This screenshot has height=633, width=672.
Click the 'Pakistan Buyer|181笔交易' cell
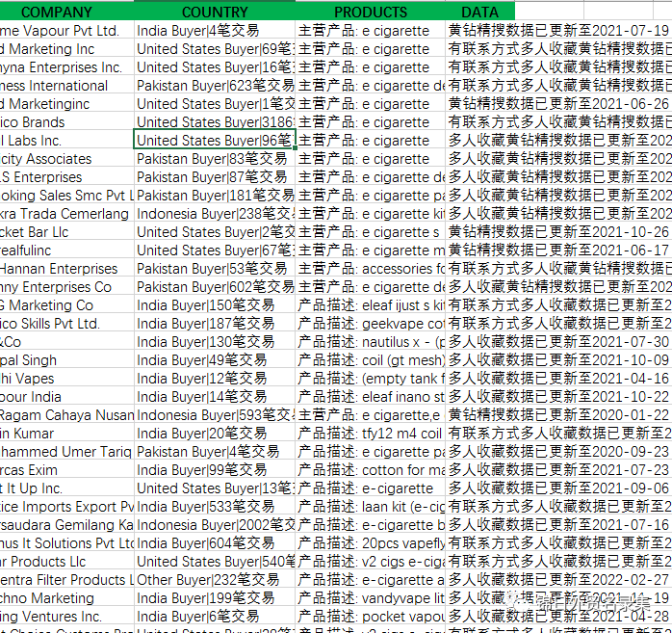pos(215,196)
